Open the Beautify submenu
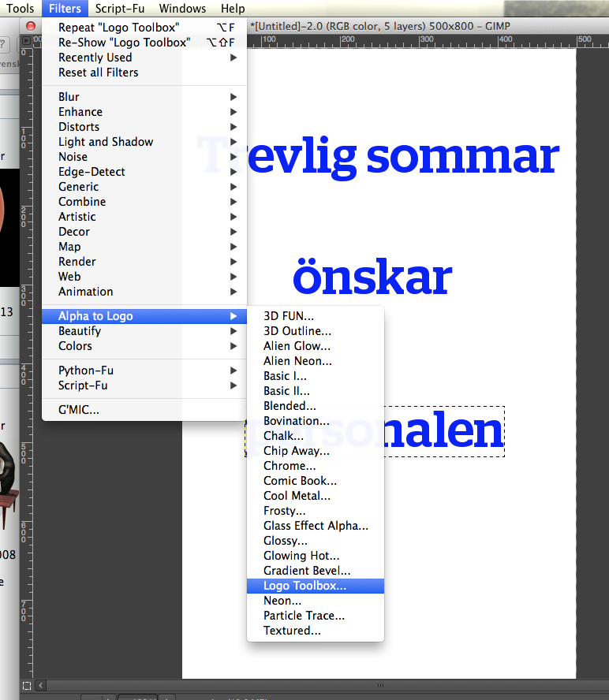Viewport: 609px width, 700px height. 144,331
